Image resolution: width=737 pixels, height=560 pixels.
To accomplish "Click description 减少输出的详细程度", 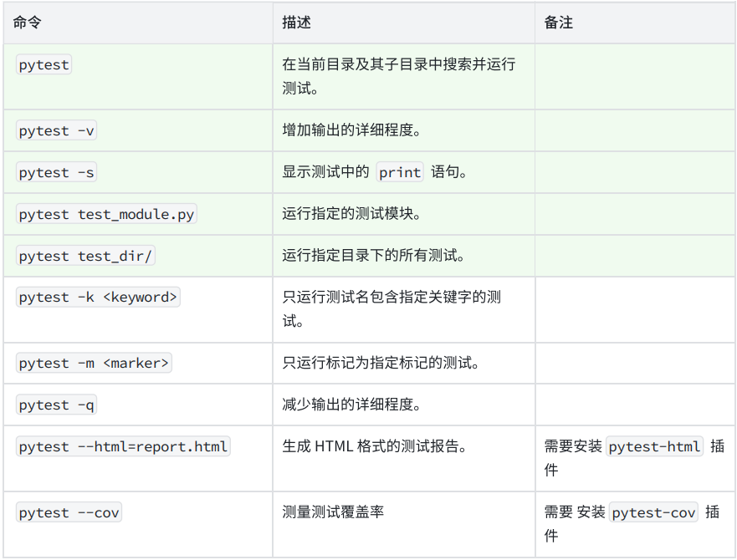I will [351, 405].
